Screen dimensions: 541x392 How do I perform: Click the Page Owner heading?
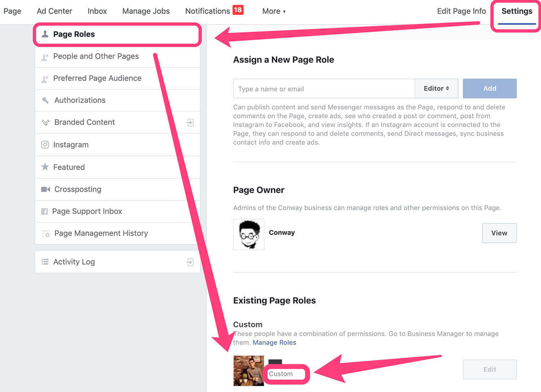[x=259, y=190]
